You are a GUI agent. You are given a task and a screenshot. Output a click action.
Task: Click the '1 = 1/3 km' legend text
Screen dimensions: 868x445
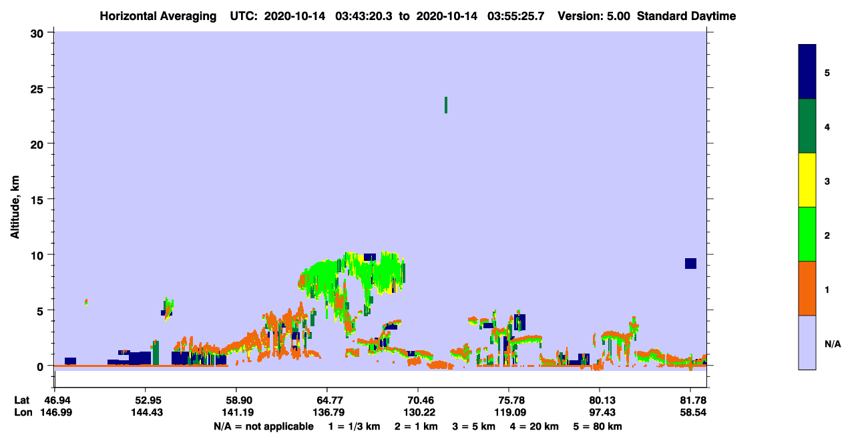[x=354, y=426]
